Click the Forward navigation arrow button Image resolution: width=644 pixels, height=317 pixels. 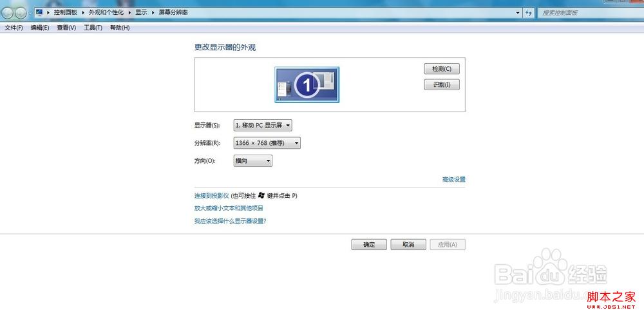point(21,13)
